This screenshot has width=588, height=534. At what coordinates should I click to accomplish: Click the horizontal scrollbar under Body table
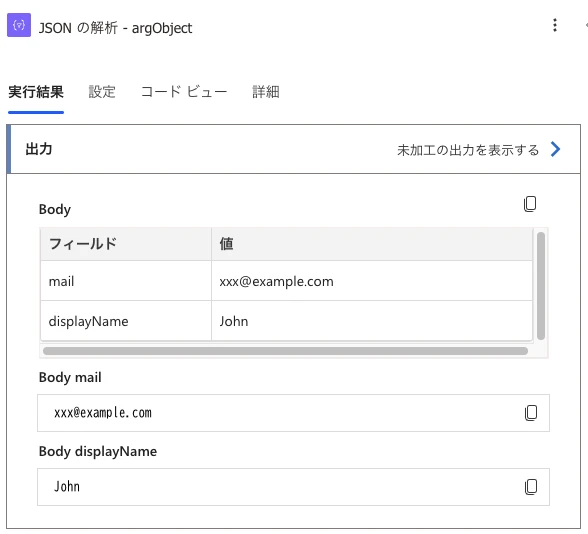click(285, 351)
